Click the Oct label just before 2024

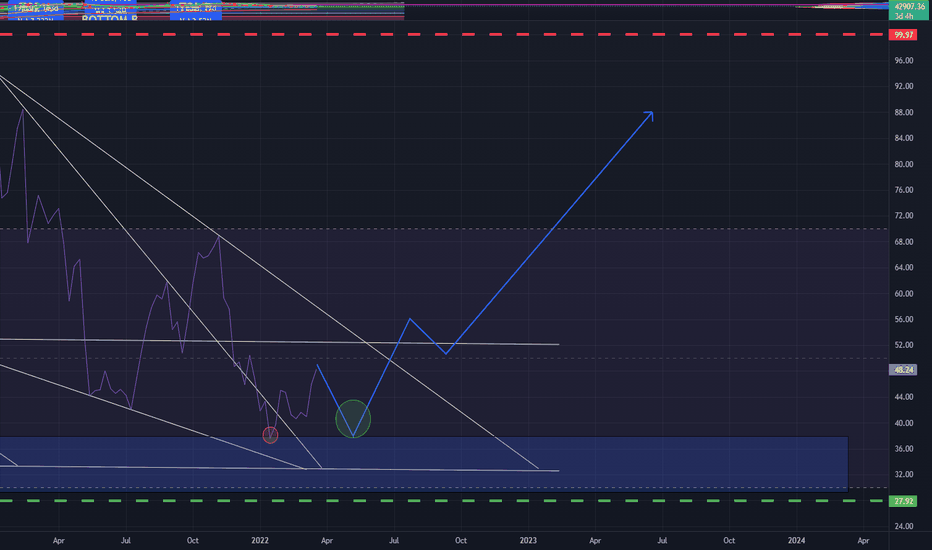[x=729, y=540]
